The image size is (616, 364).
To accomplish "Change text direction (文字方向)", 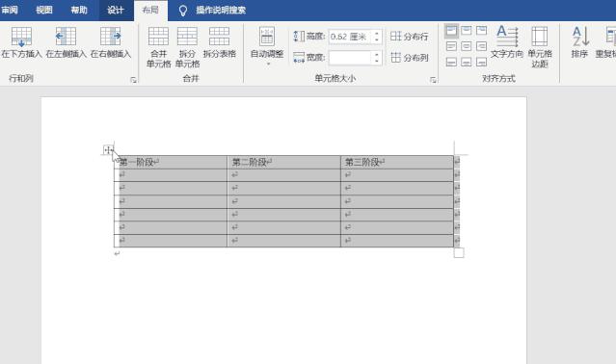I will (x=507, y=42).
